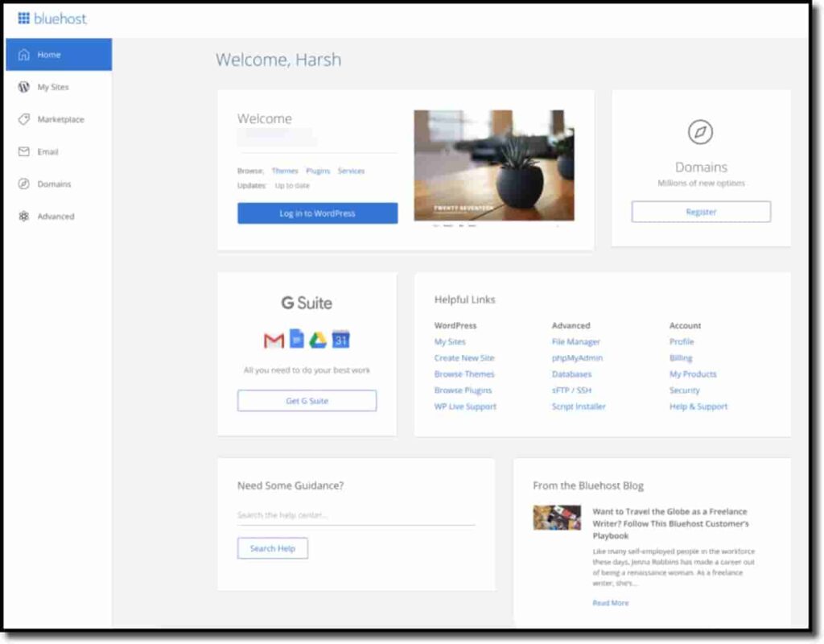Click the tag icon beside Marketplace
Image resolution: width=824 pixels, height=644 pixels.
click(x=23, y=119)
